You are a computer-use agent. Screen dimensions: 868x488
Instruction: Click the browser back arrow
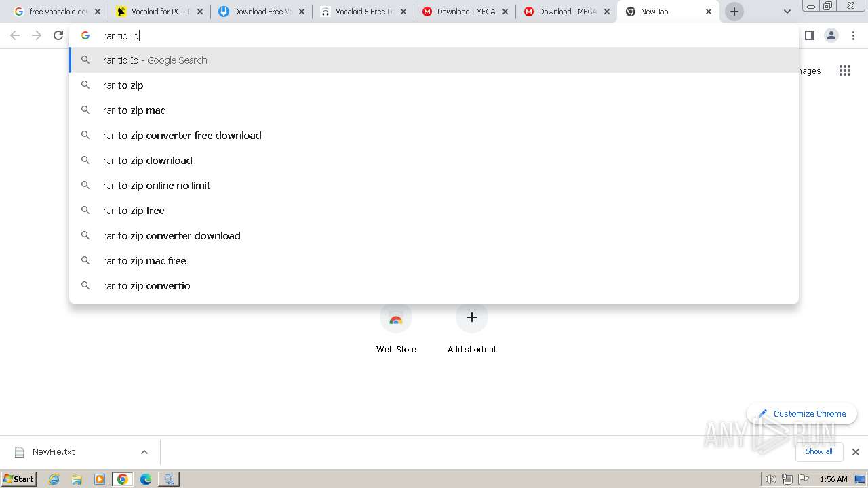(15, 35)
